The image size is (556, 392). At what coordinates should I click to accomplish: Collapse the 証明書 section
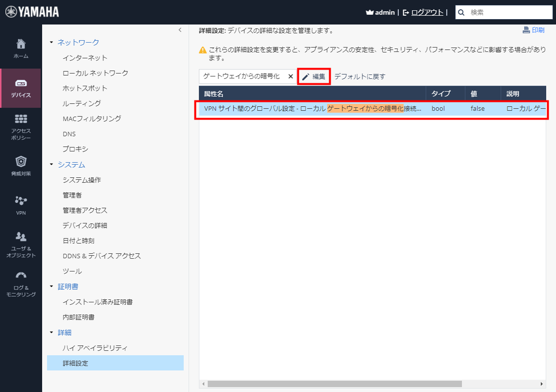pyautogui.click(x=51, y=286)
